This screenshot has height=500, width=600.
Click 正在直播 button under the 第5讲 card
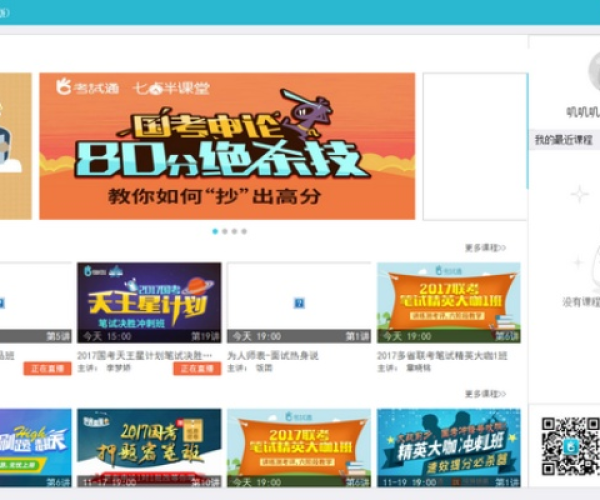pos(47,368)
